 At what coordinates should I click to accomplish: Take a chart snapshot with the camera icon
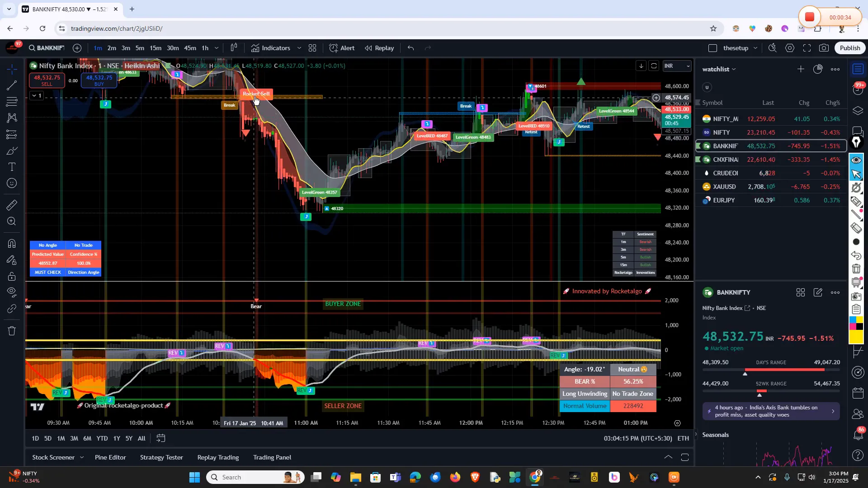pyautogui.click(x=824, y=48)
